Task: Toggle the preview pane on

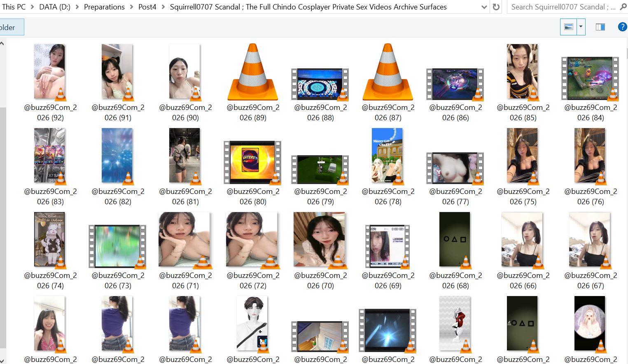Action: coord(600,27)
